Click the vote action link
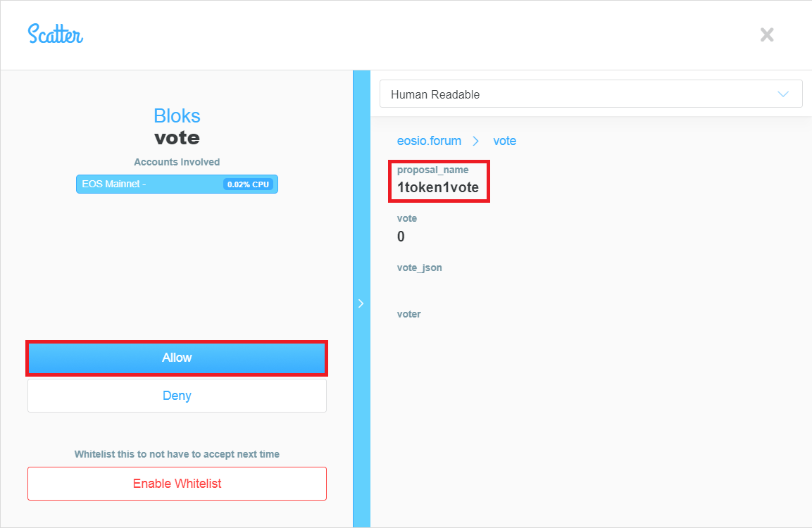The image size is (812, 528). point(504,141)
